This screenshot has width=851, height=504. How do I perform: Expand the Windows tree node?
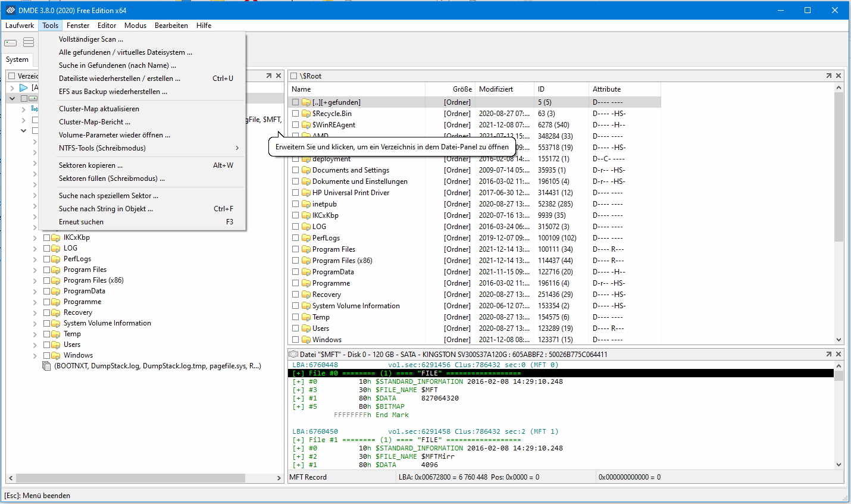(x=35, y=355)
